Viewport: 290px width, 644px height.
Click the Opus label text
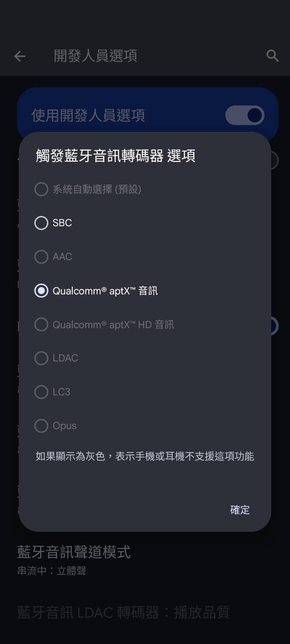pyautogui.click(x=64, y=426)
